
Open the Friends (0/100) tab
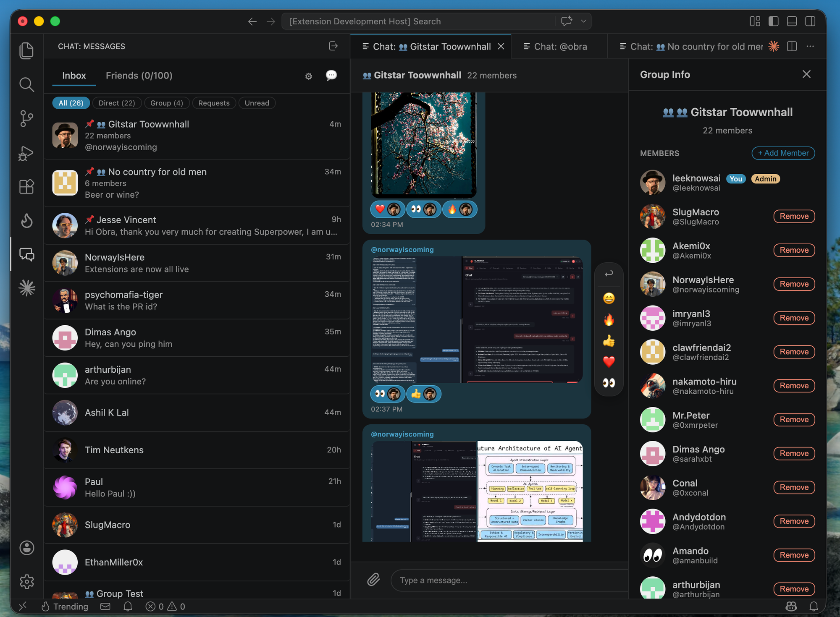pyautogui.click(x=139, y=76)
